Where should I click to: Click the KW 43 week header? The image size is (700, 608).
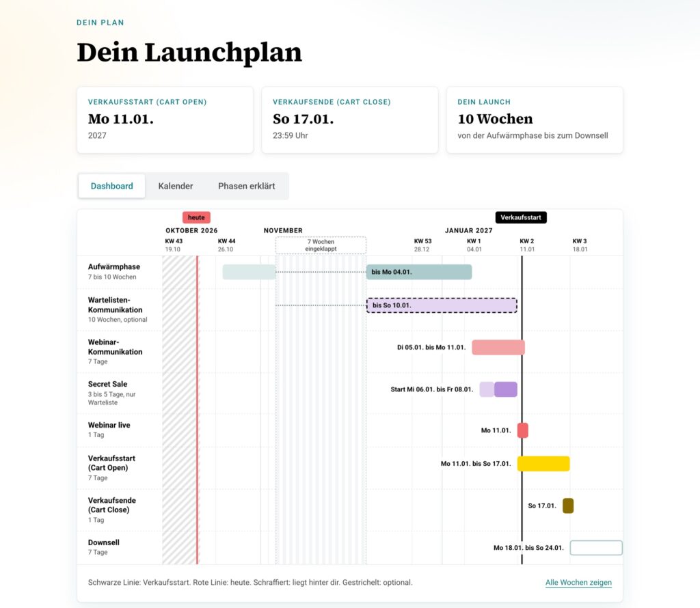[174, 245]
